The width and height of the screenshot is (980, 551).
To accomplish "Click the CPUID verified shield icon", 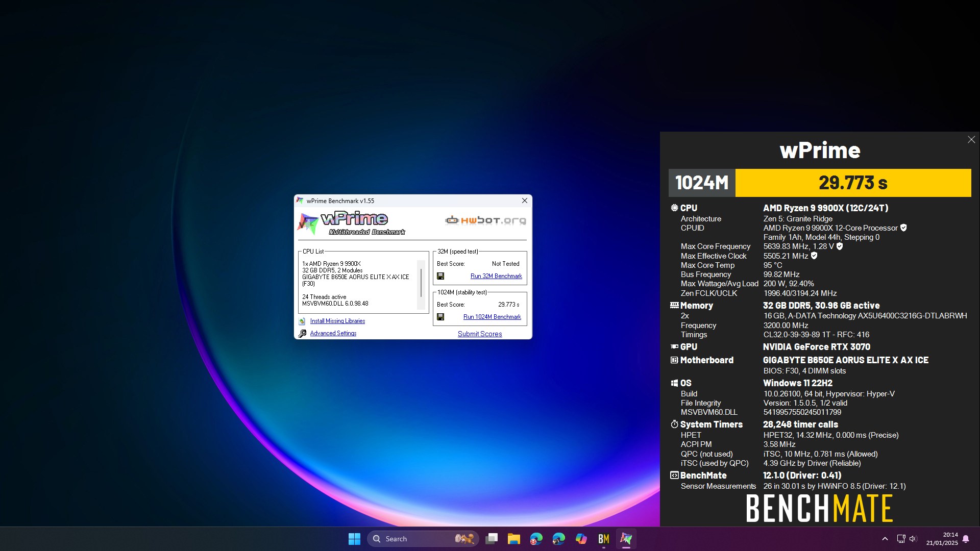I will point(903,228).
